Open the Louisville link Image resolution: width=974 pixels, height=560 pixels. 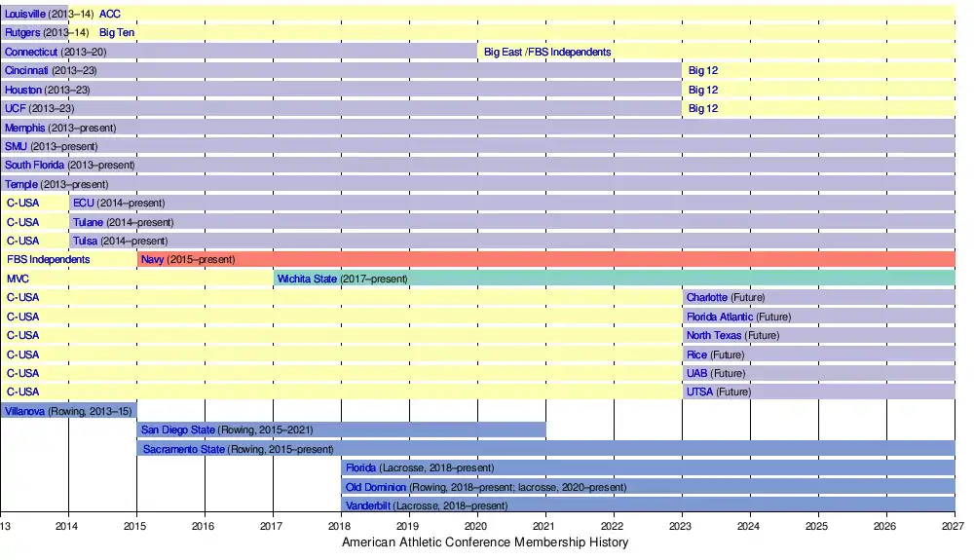click(25, 14)
